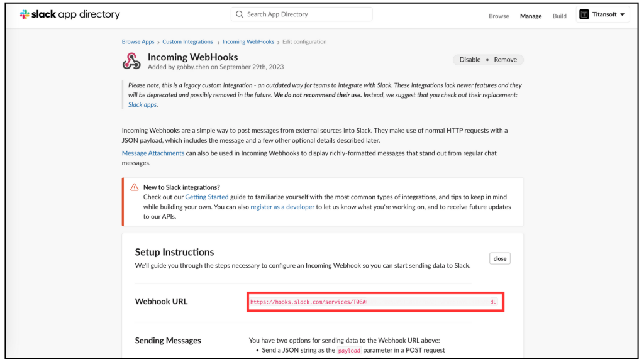The image size is (644, 362).
Task: Open the Build menu item
Action: [x=559, y=16]
